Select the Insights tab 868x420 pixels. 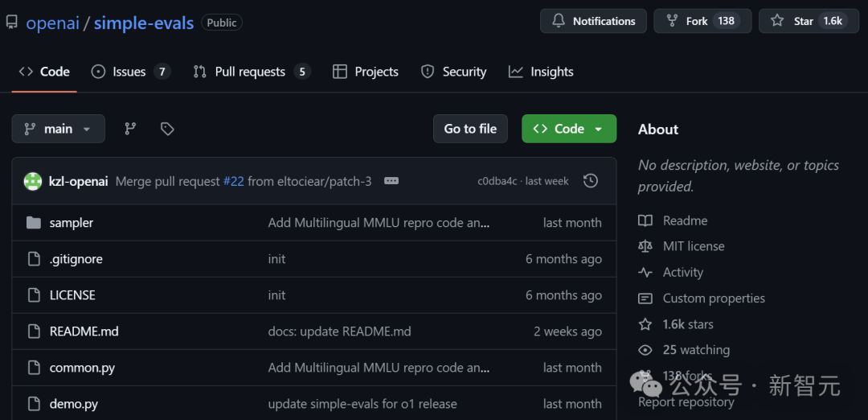(x=542, y=72)
